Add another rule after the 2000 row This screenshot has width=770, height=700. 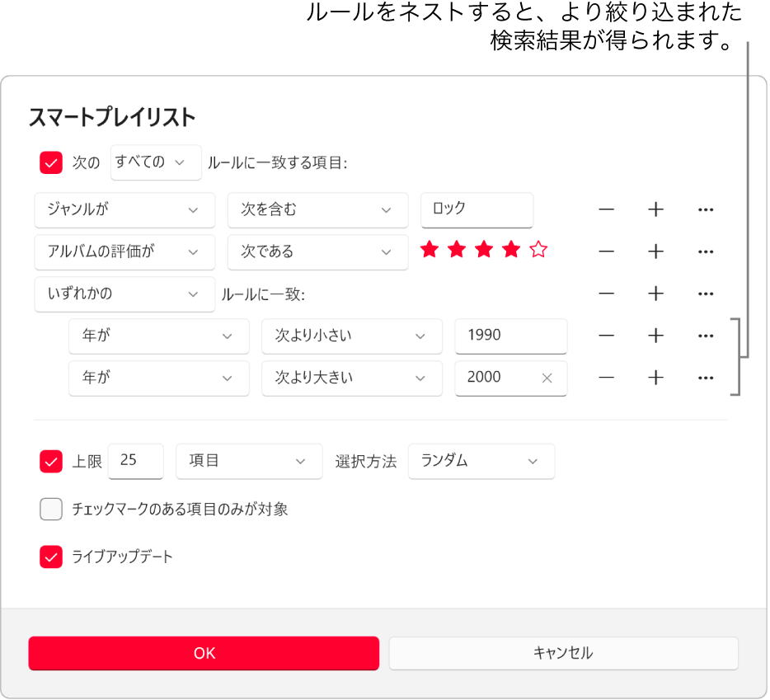[655, 378]
